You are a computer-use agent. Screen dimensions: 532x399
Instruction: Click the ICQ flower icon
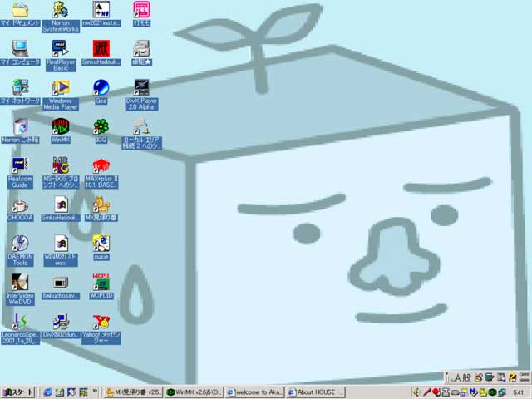point(101,126)
